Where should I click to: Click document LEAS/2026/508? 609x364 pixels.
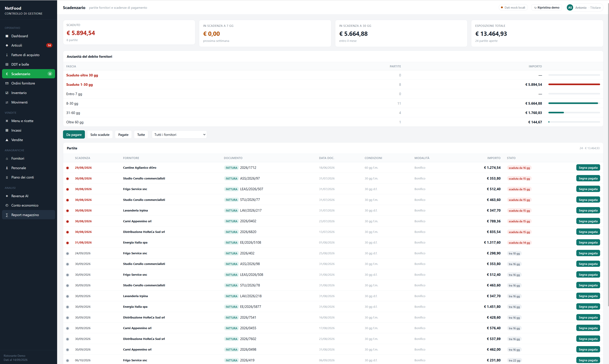click(251, 275)
